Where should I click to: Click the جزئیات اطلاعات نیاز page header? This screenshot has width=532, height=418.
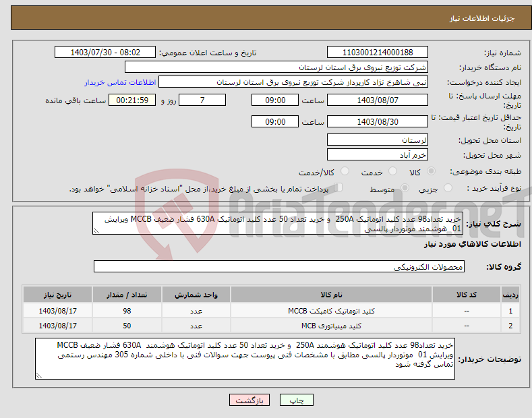click(482, 18)
